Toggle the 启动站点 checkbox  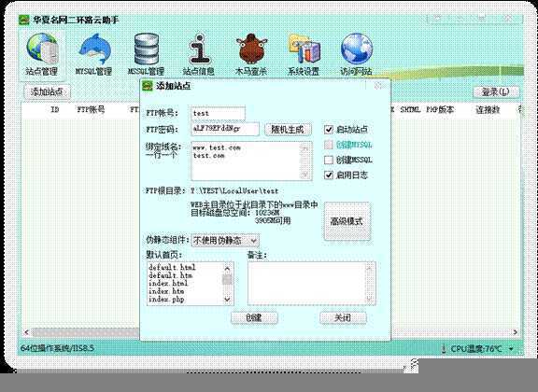(329, 130)
